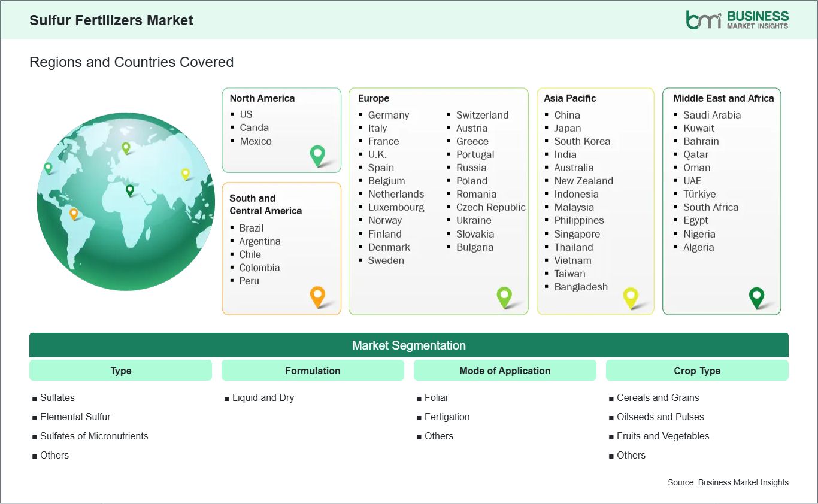Click Saudi Arabia in Middle East list
The image size is (818, 504).
pos(712,115)
